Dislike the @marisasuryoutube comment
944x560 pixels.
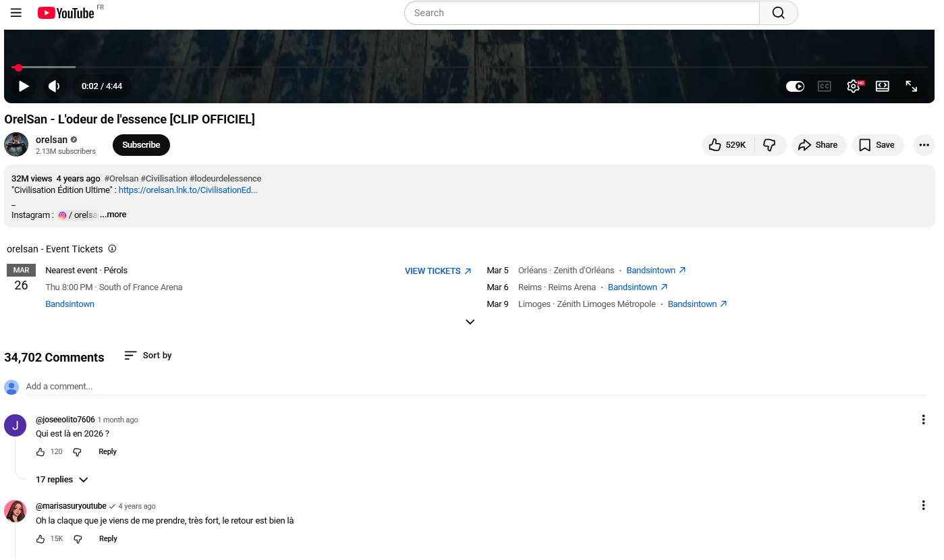click(78, 539)
